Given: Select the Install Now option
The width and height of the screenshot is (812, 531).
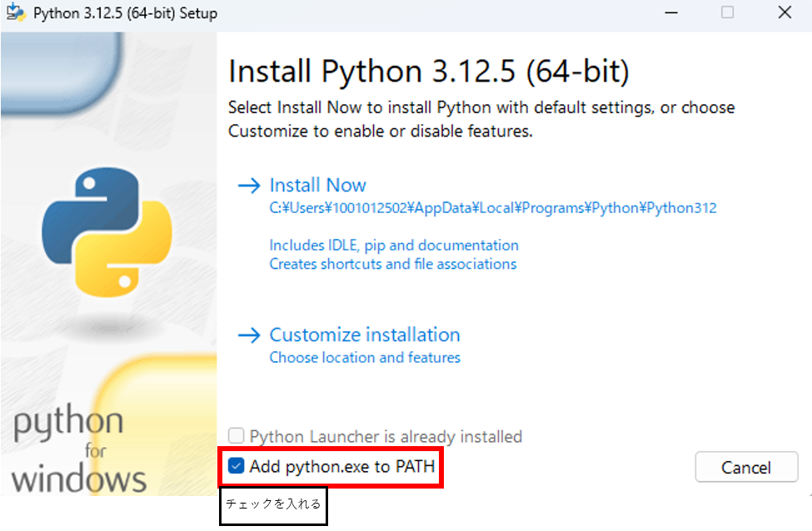Looking at the screenshot, I should pos(317,186).
